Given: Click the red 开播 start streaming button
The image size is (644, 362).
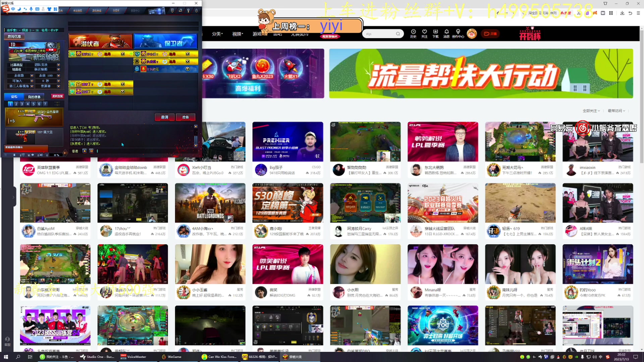Looking at the screenshot, I should click(x=490, y=34).
